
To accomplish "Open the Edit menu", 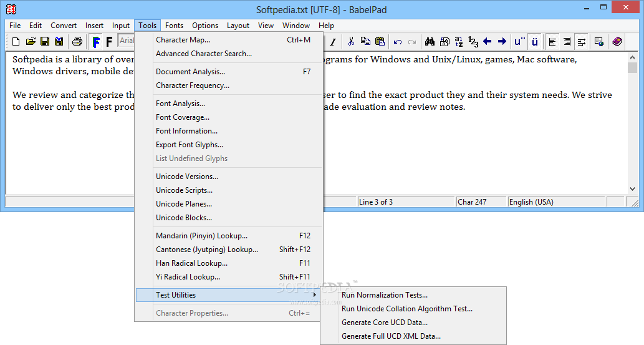I will (36, 26).
